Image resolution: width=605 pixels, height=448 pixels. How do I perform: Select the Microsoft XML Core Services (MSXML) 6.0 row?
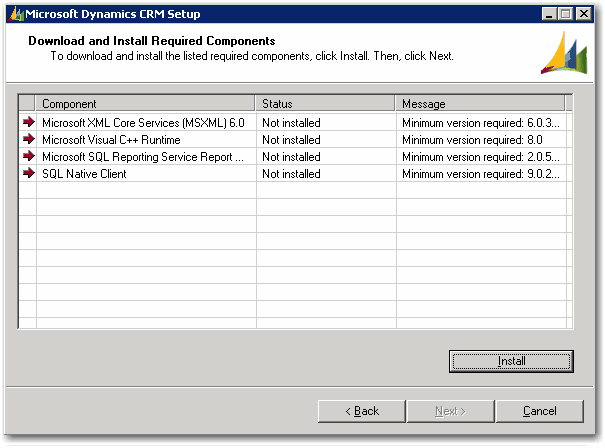click(143, 123)
